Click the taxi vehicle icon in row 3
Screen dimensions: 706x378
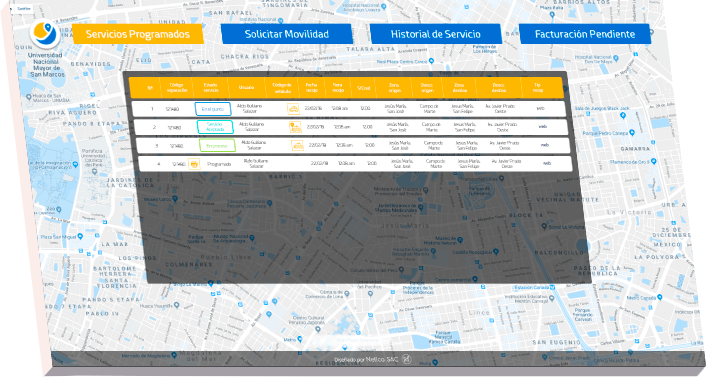pyautogui.click(x=297, y=145)
